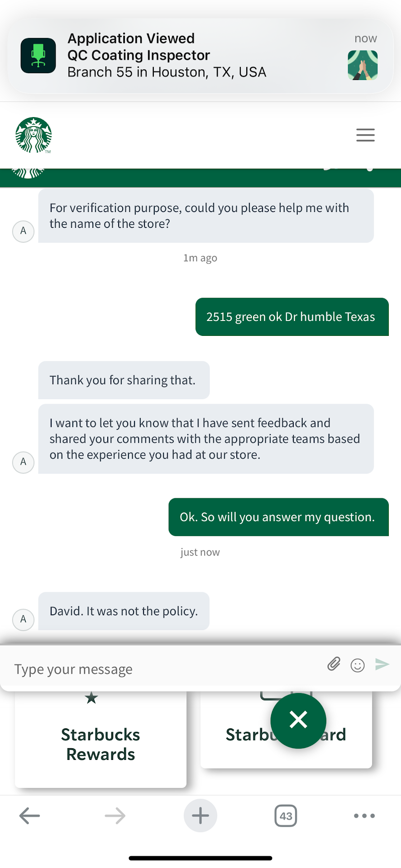Viewport: 401px width, 868px height.
Task: Open the hamburger menu in the header
Action: pyautogui.click(x=365, y=135)
